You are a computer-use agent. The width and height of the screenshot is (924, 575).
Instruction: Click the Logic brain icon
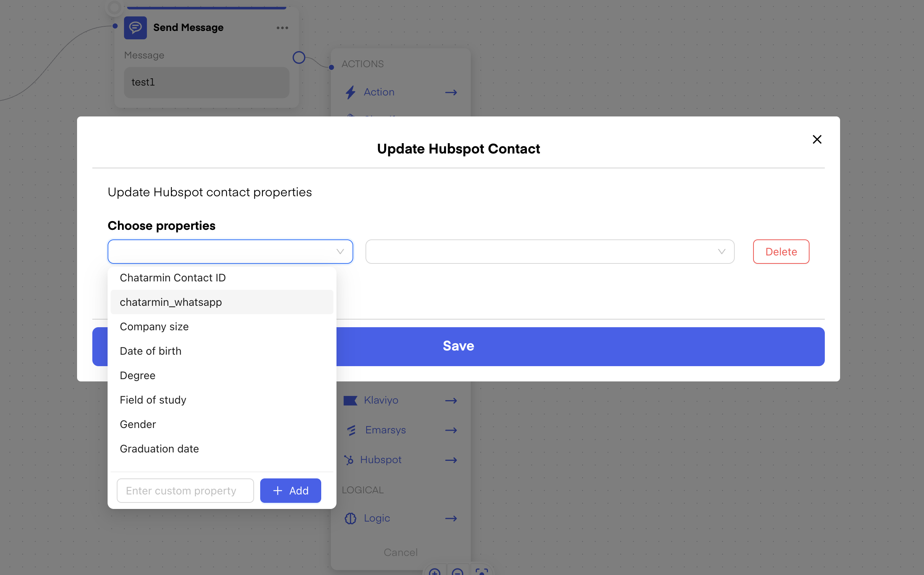pos(350,518)
